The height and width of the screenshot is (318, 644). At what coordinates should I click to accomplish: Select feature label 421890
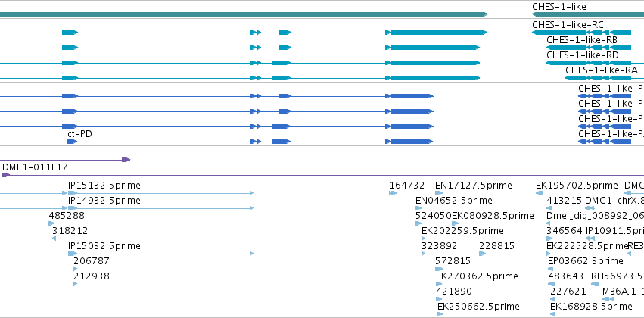tap(454, 291)
